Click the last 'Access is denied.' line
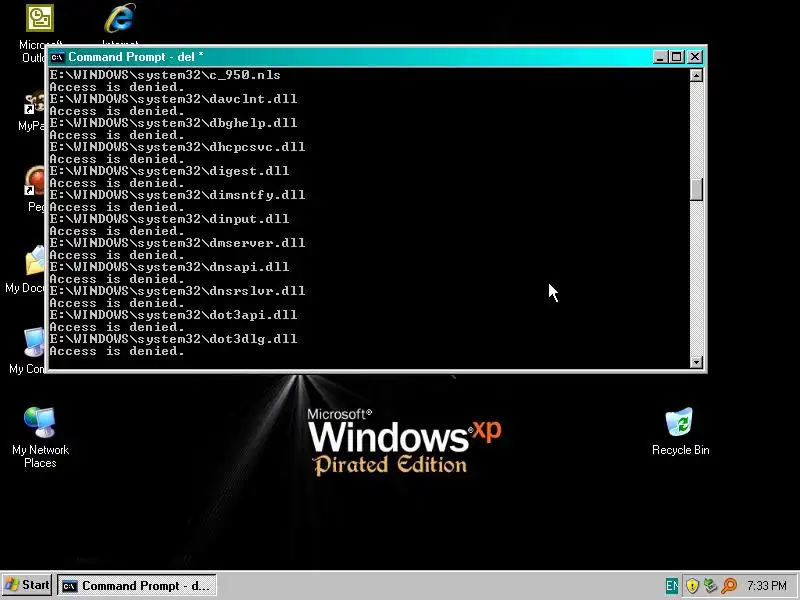This screenshot has height=600, width=800. coord(117,351)
